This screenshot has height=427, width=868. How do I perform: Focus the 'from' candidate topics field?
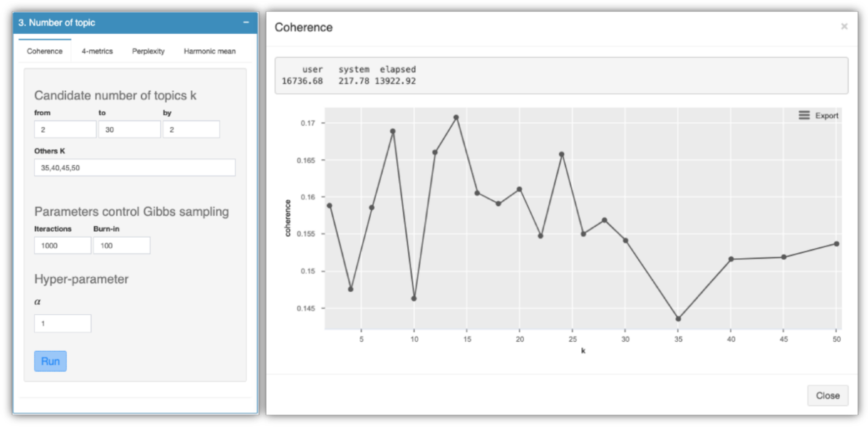pyautogui.click(x=65, y=130)
